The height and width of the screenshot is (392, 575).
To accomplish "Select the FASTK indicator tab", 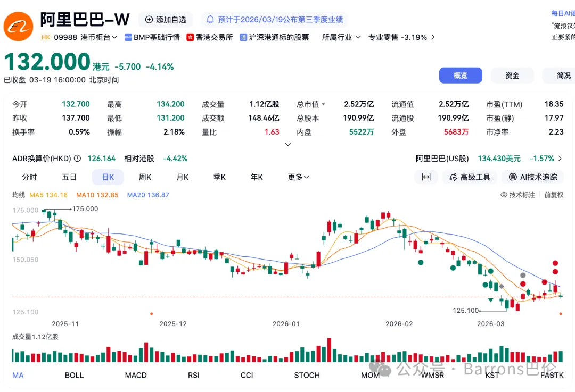I will coord(552,375).
